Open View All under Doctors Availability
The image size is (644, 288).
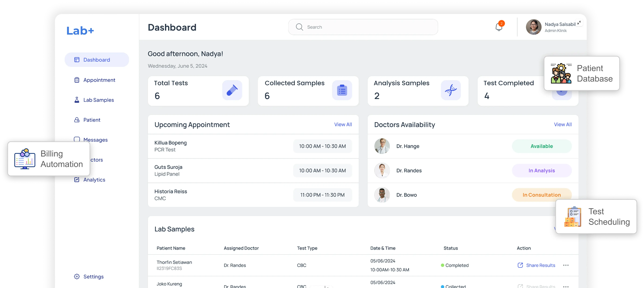[563, 124]
